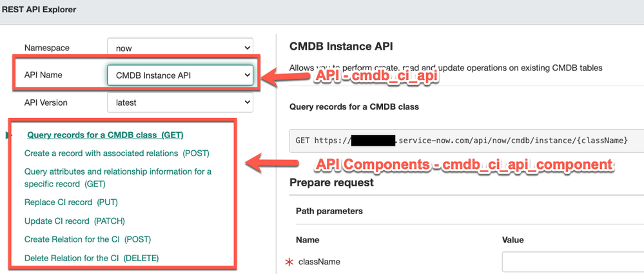Open the API Version dropdown showing latest

click(x=180, y=103)
